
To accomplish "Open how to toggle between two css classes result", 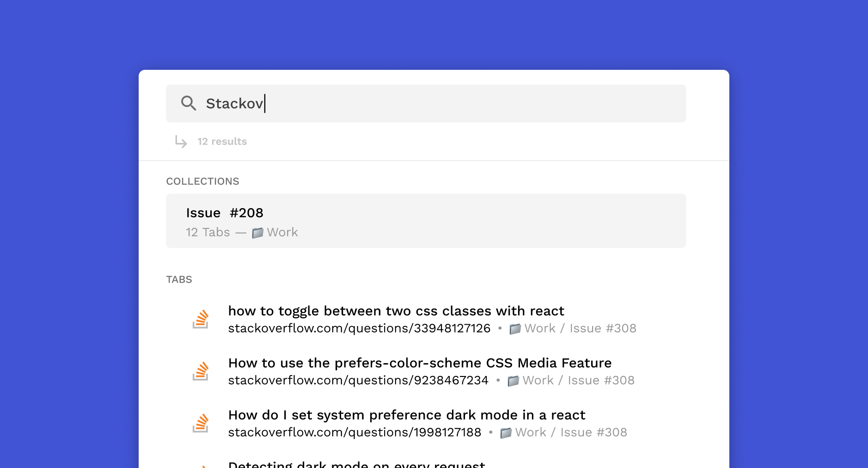I will point(396,311).
